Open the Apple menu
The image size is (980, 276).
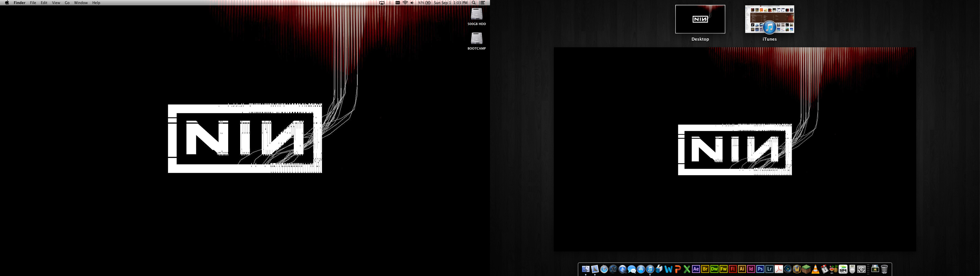coord(7,3)
